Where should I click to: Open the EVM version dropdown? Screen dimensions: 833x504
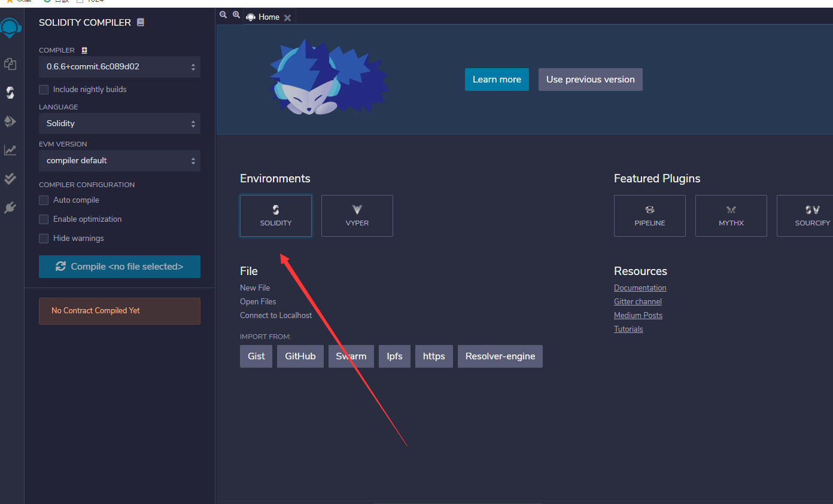click(x=120, y=161)
